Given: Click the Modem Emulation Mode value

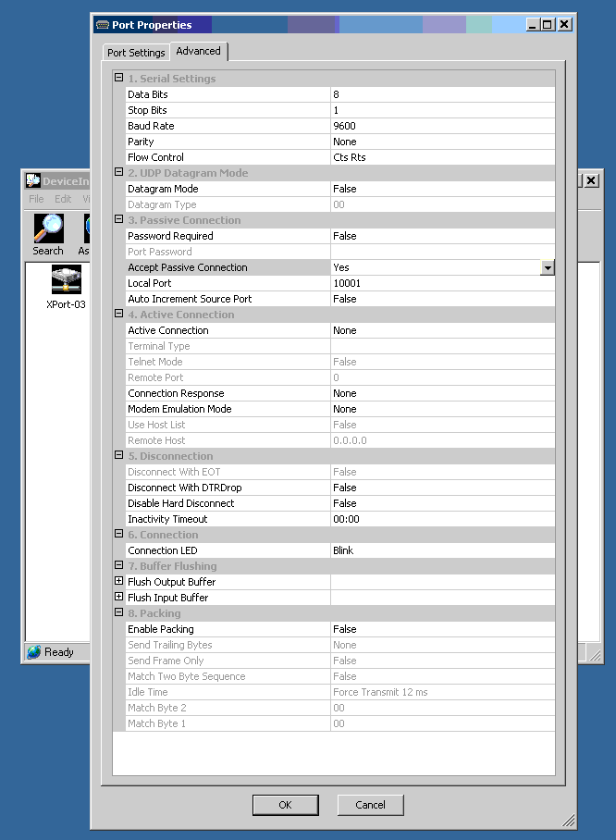Looking at the screenshot, I should pyautogui.click(x=442, y=409).
